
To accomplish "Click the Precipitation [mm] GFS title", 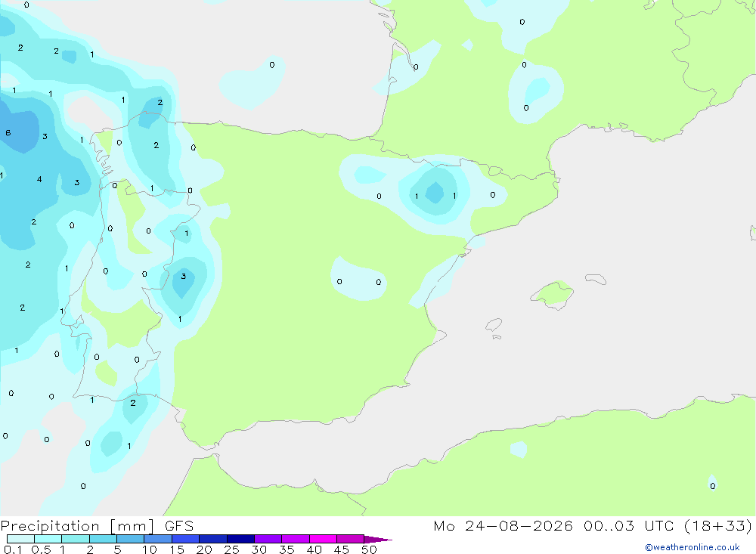I will [97, 526].
